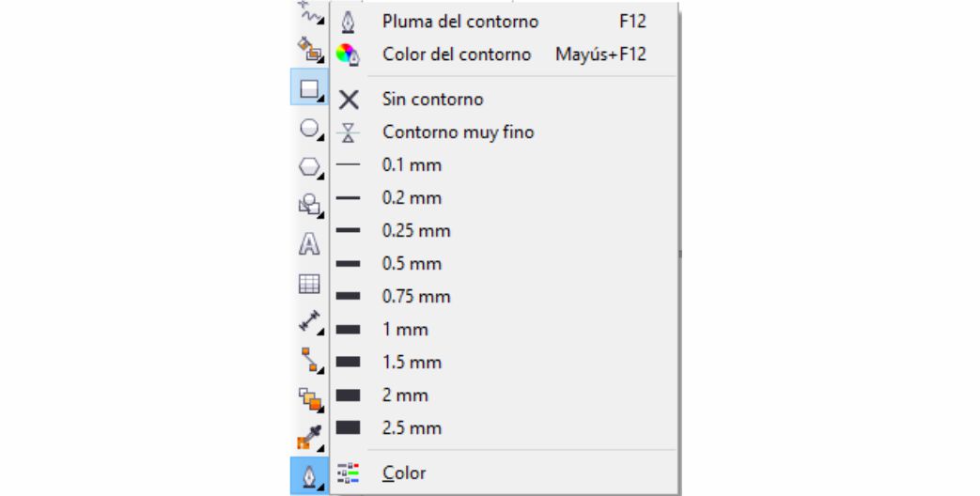Screen dimensions: 980x496
Task: Select the Table tool icon
Action: pos(309,283)
